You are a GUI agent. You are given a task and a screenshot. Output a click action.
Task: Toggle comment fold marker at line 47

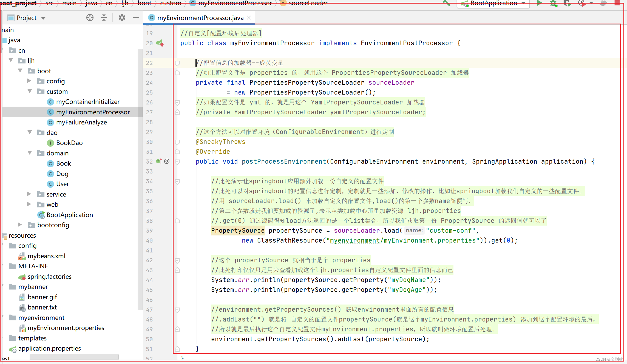(x=177, y=310)
